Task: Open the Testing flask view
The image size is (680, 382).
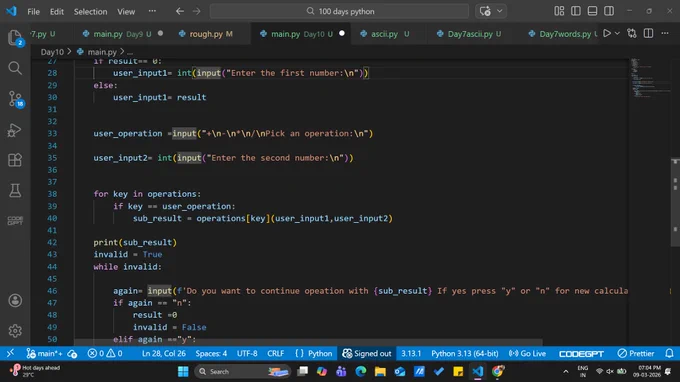Action: (15, 190)
